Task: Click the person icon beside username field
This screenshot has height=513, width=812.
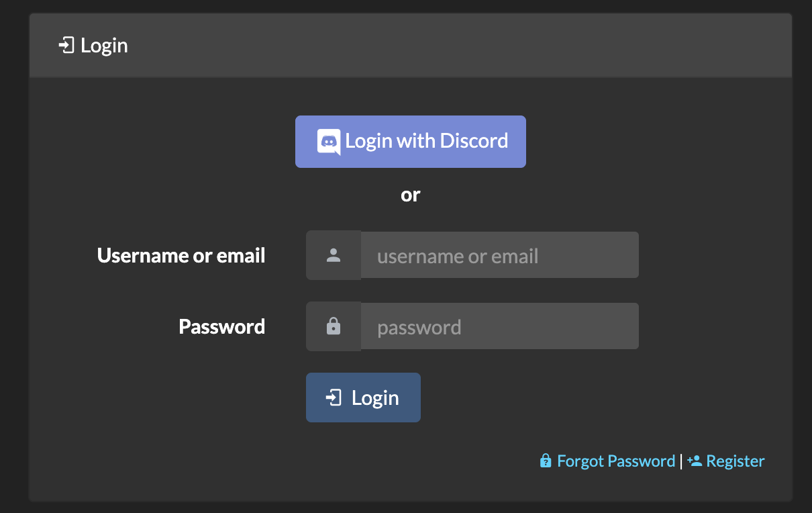Action: (334, 255)
